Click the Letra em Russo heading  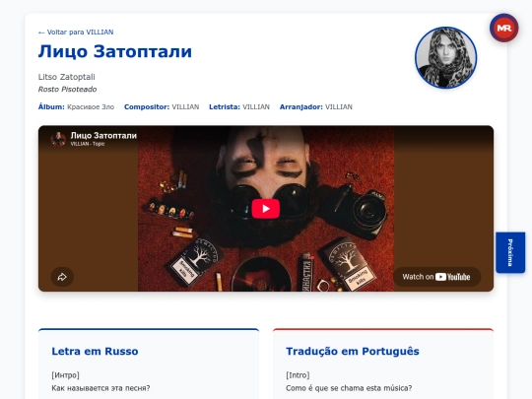click(95, 351)
